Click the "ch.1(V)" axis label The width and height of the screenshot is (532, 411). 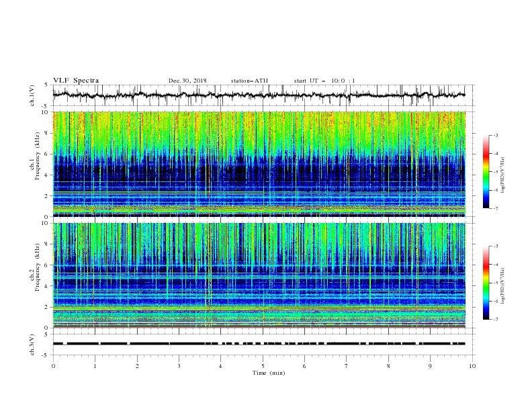pyautogui.click(x=32, y=95)
